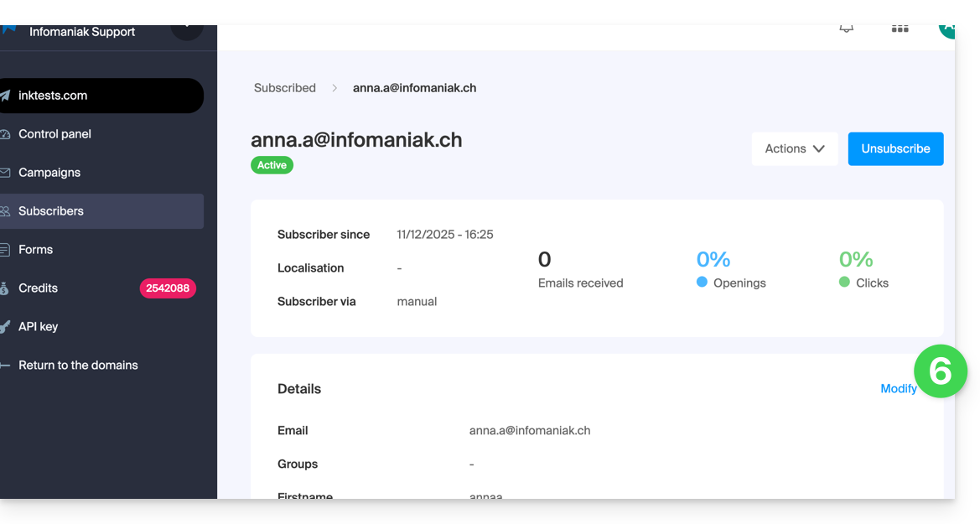Click the 0% Openings statistic
The height and width of the screenshot is (524, 980).
coord(731,270)
